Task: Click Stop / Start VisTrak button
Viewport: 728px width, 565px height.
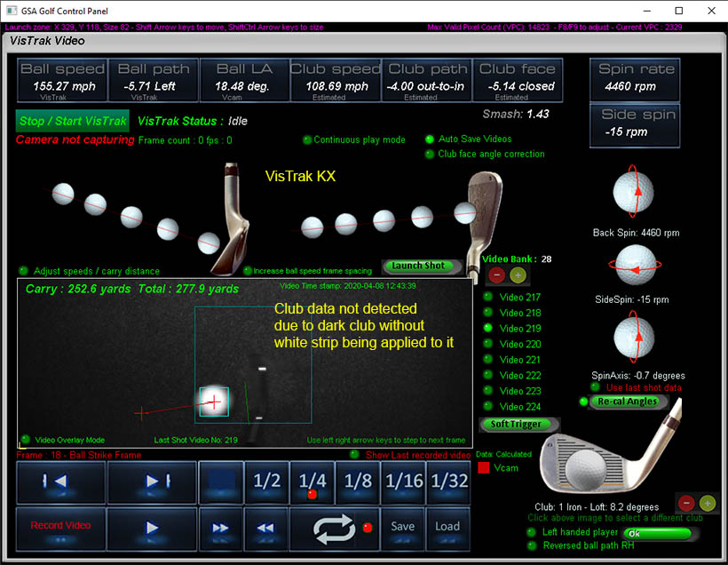Action: (x=73, y=122)
